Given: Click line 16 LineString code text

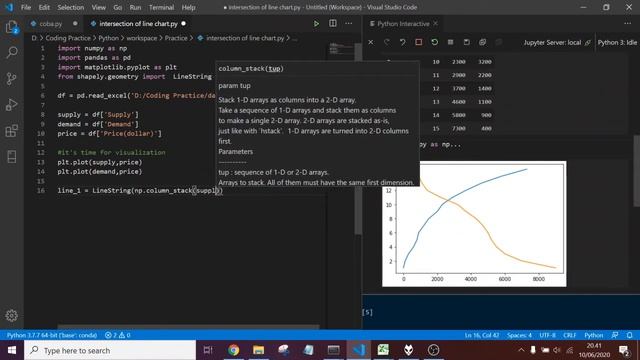Looking at the screenshot, I should (x=140, y=191).
